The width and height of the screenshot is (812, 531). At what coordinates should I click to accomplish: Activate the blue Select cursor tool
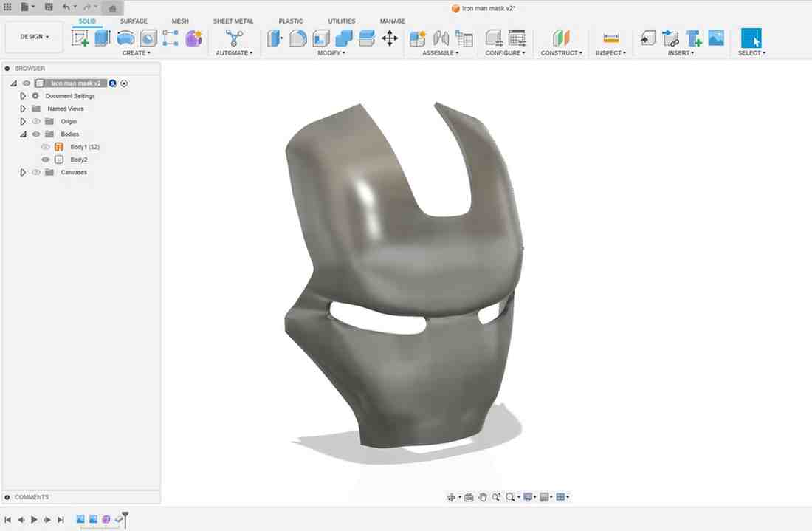pyautogui.click(x=751, y=38)
